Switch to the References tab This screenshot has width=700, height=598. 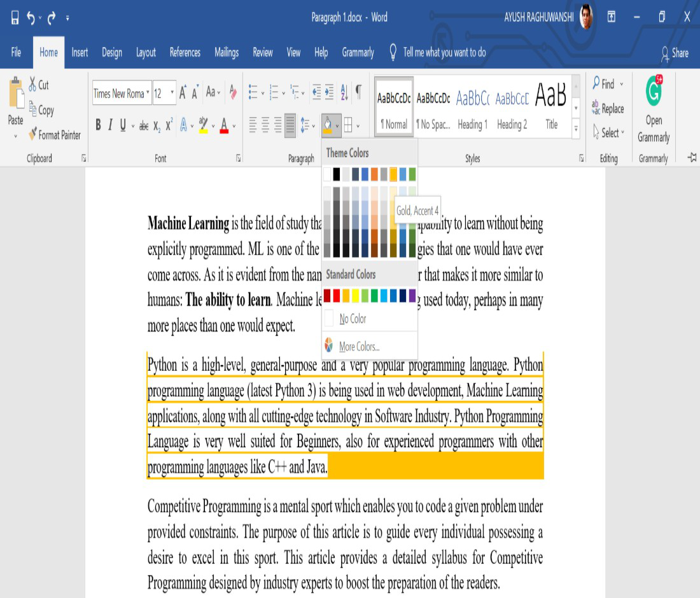pyautogui.click(x=185, y=53)
